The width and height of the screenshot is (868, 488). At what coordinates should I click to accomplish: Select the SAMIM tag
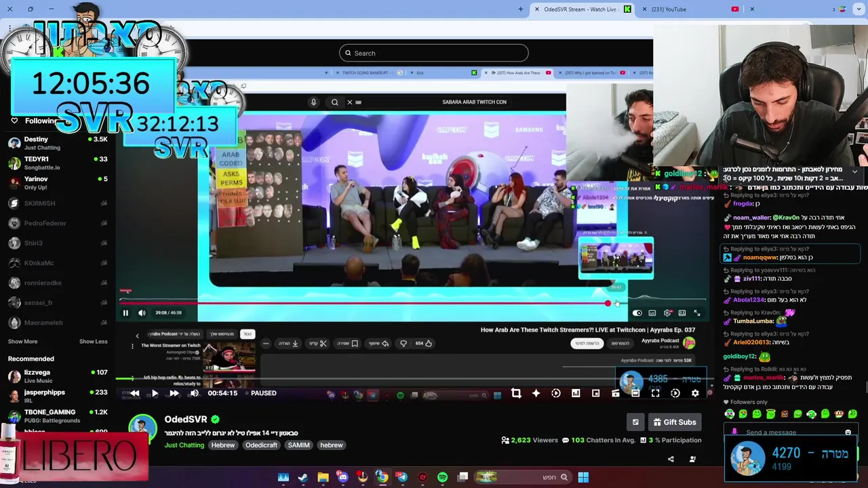click(298, 445)
